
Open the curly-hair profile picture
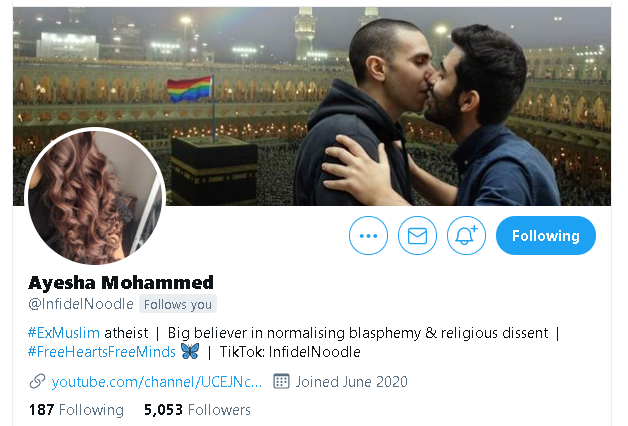point(95,197)
